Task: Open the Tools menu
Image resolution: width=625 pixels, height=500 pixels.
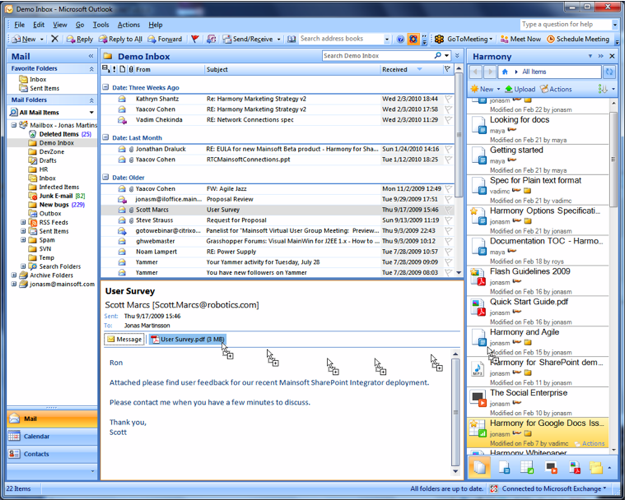Action: [x=101, y=25]
